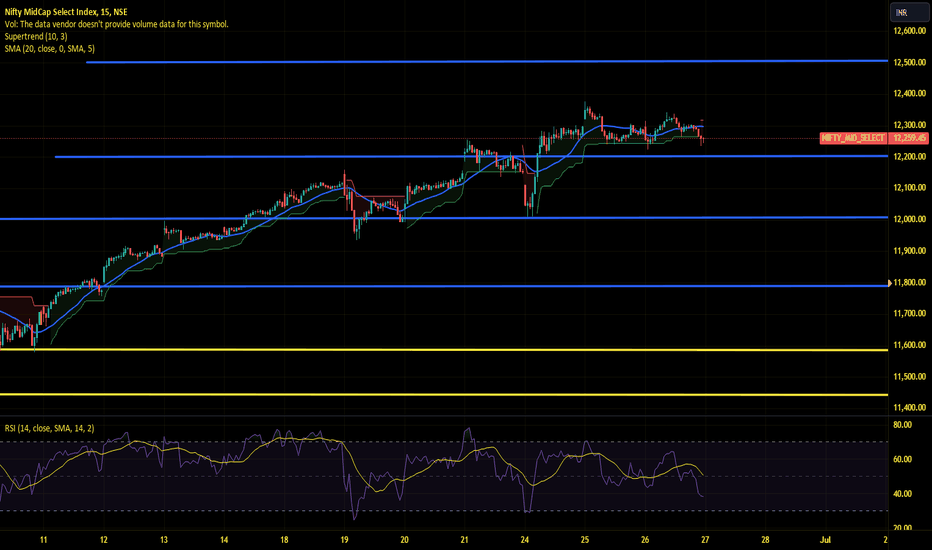Click date 18 on the time axis
The height and width of the screenshot is (550, 932).
coord(284,540)
